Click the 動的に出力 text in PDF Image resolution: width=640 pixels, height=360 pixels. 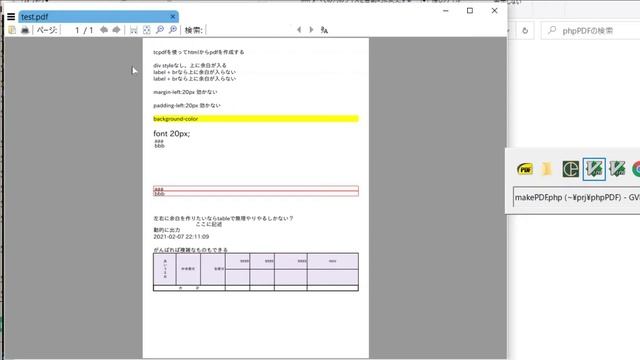167,230
